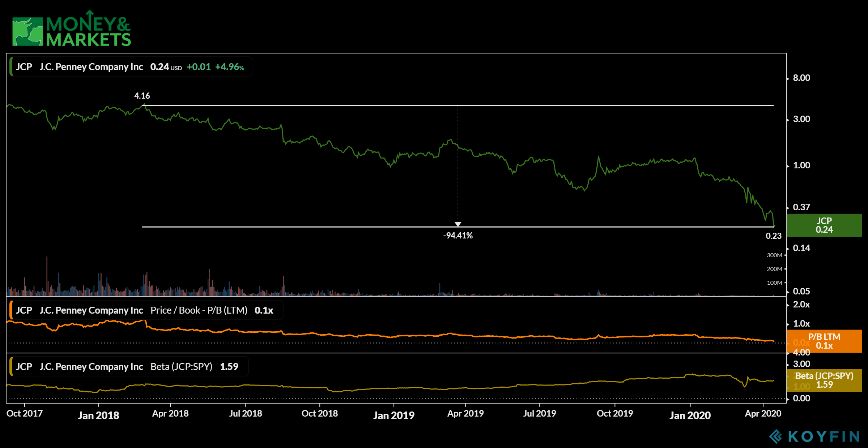
Task: Click the Jul 2018 date label
Action: (246, 413)
